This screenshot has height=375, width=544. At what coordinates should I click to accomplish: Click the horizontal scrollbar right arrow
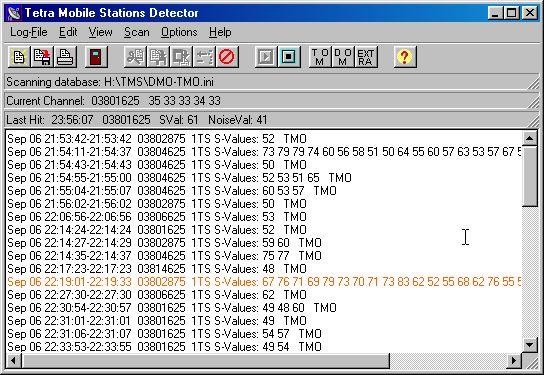(514, 361)
